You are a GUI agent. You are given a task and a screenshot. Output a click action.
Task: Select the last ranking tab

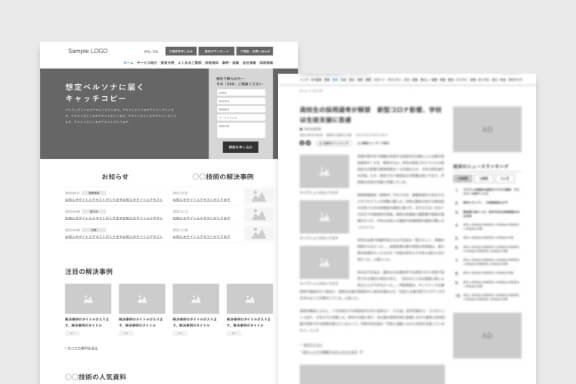pos(505,179)
